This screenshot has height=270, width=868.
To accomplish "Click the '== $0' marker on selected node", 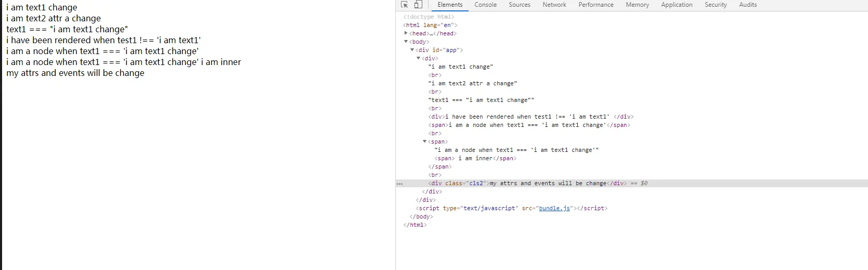I will (x=639, y=183).
